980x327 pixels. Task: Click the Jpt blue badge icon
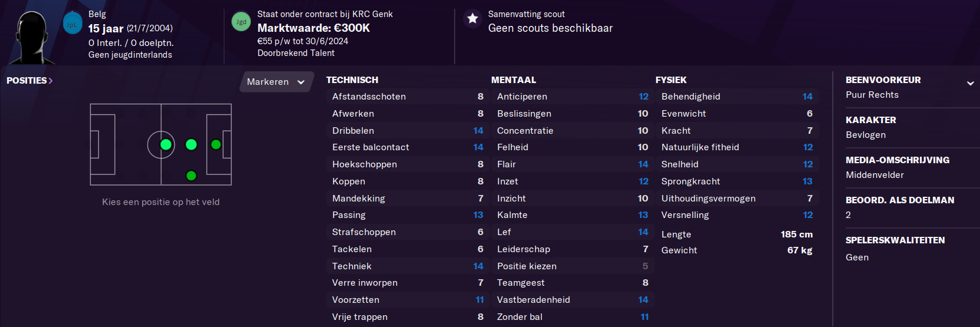tap(72, 24)
